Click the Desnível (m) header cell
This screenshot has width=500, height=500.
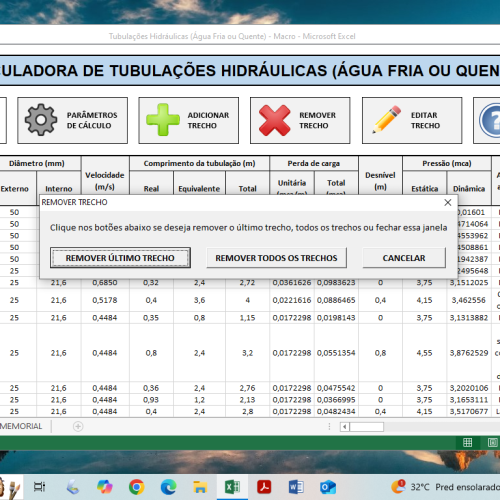pos(380,181)
